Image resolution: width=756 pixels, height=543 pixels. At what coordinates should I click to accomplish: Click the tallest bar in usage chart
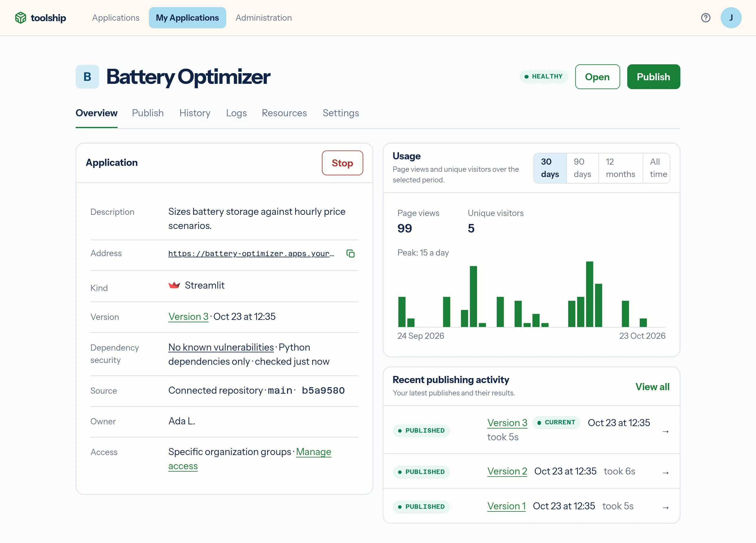(589, 294)
